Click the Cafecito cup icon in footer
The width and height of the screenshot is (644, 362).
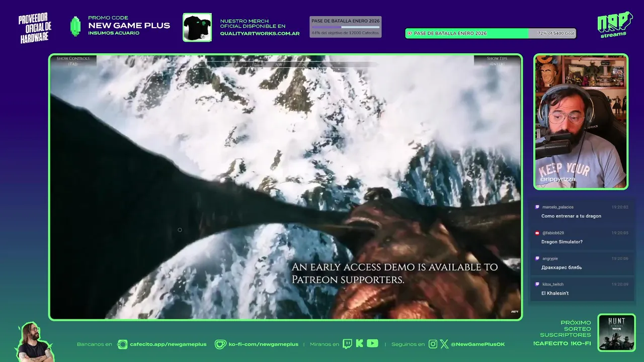(x=122, y=344)
